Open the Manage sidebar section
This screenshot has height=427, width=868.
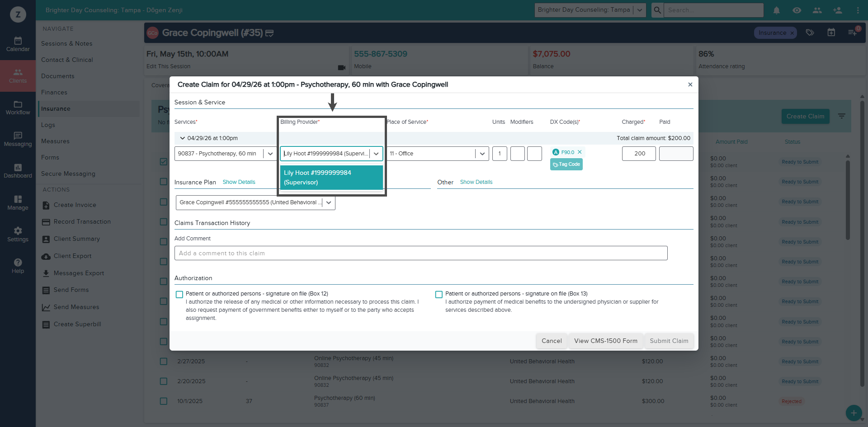[x=18, y=203]
